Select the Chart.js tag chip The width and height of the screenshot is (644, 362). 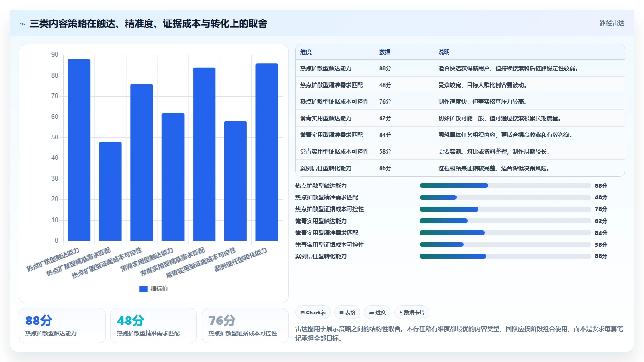(x=313, y=313)
